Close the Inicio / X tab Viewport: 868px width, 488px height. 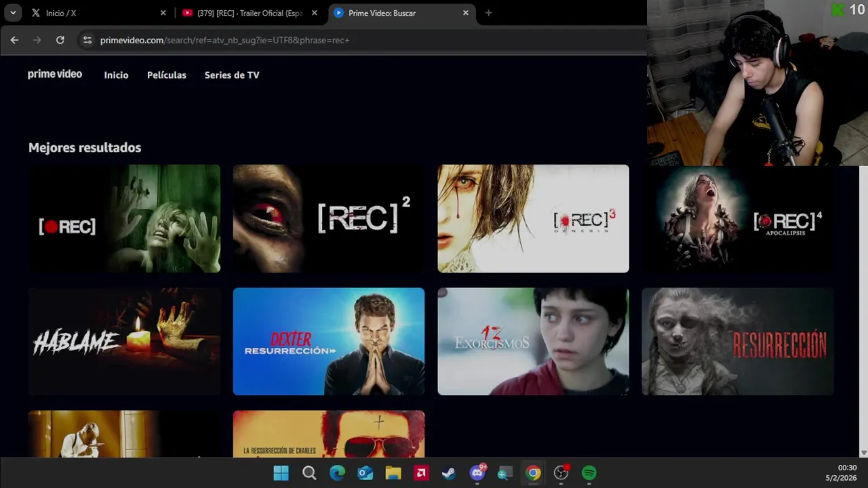tap(163, 13)
